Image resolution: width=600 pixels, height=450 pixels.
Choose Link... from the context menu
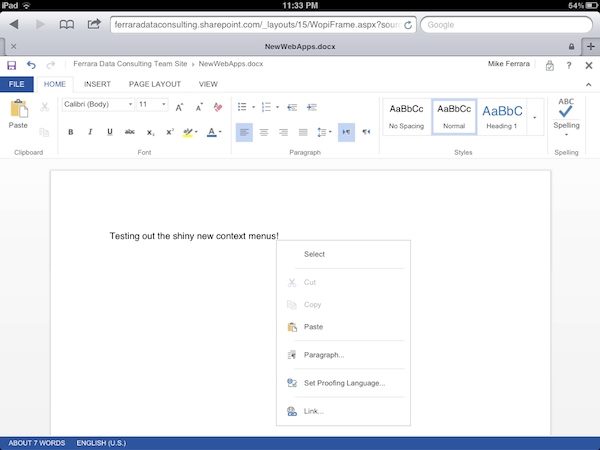344,411
